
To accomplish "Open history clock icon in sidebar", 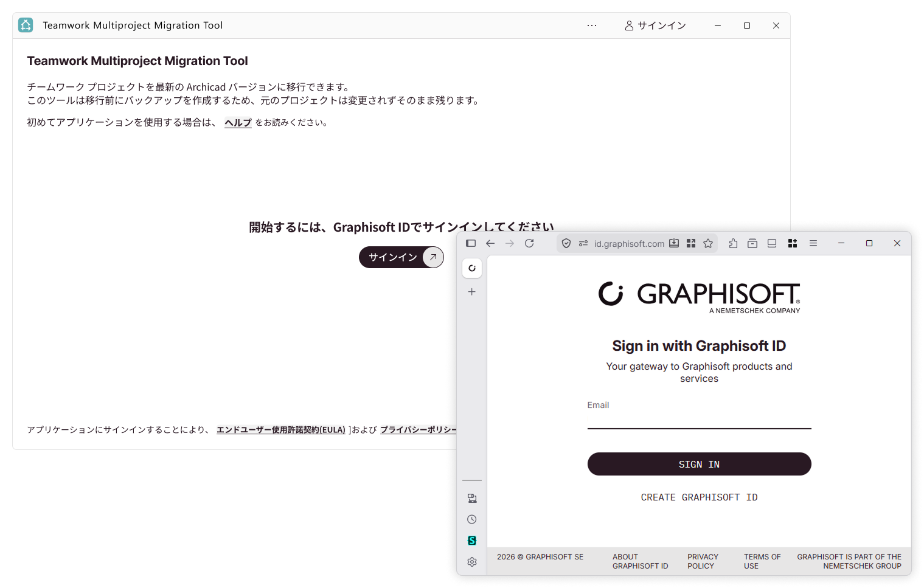I will [472, 519].
